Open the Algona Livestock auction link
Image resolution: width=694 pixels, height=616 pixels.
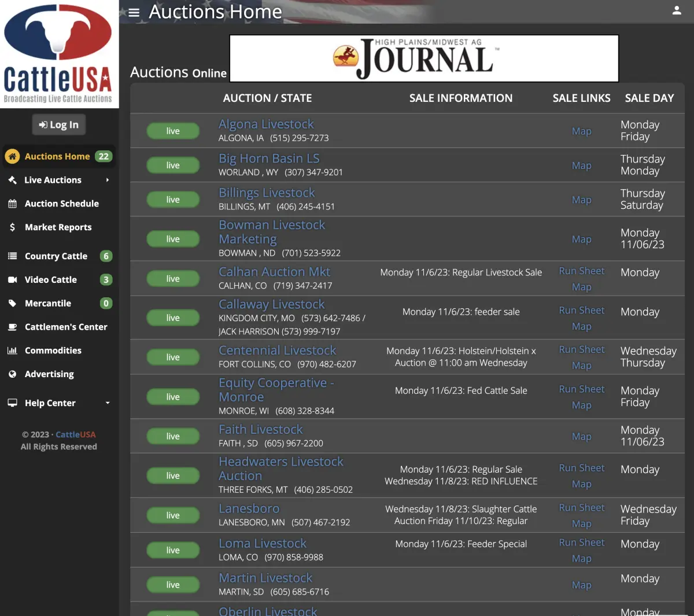[266, 124]
